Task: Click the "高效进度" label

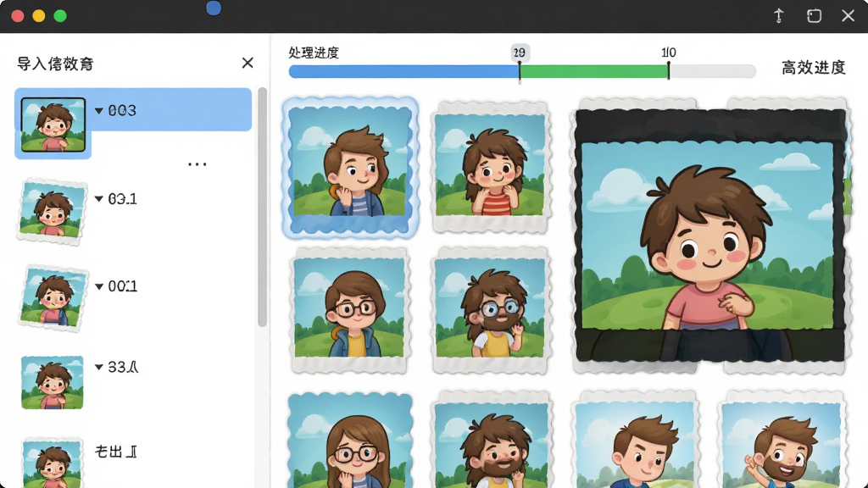Action: (x=813, y=68)
